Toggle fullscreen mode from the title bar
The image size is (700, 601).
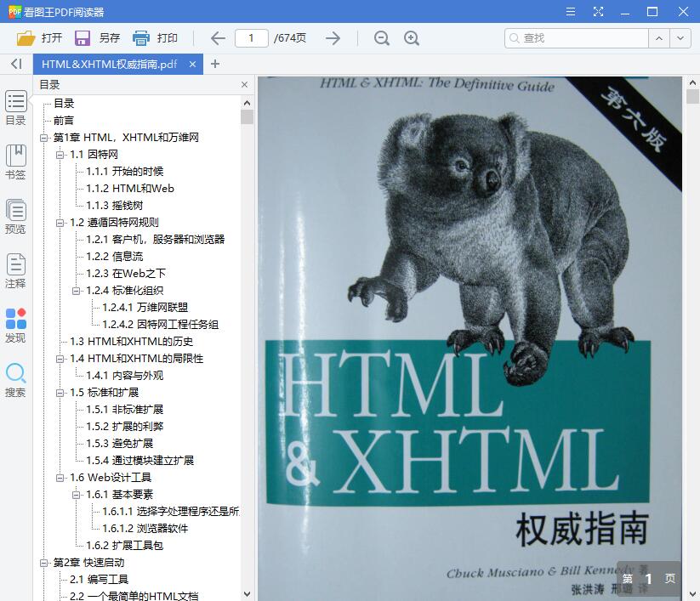pyautogui.click(x=598, y=11)
